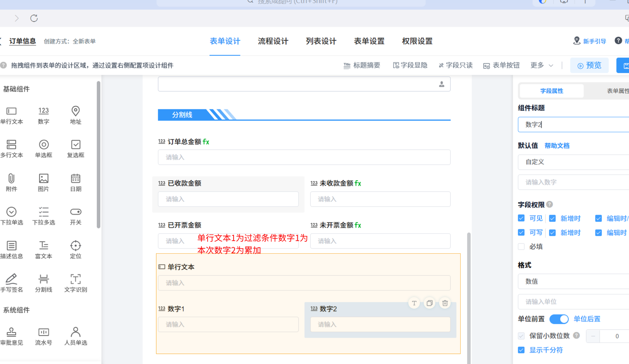
Task: Click the delete trash icon on 数字2 field
Action: point(445,303)
